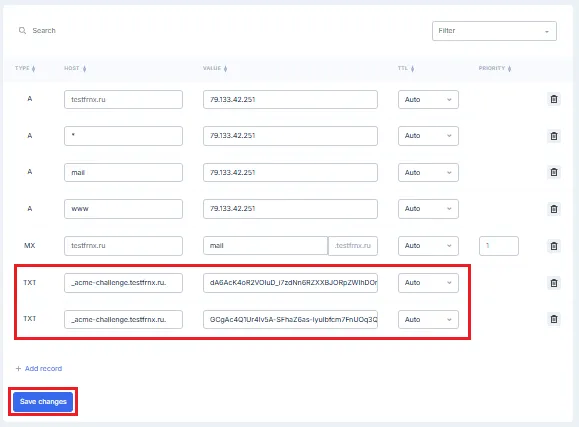579x427 pixels.
Task: Click the search magnifier icon
Action: tap(22, 30)
